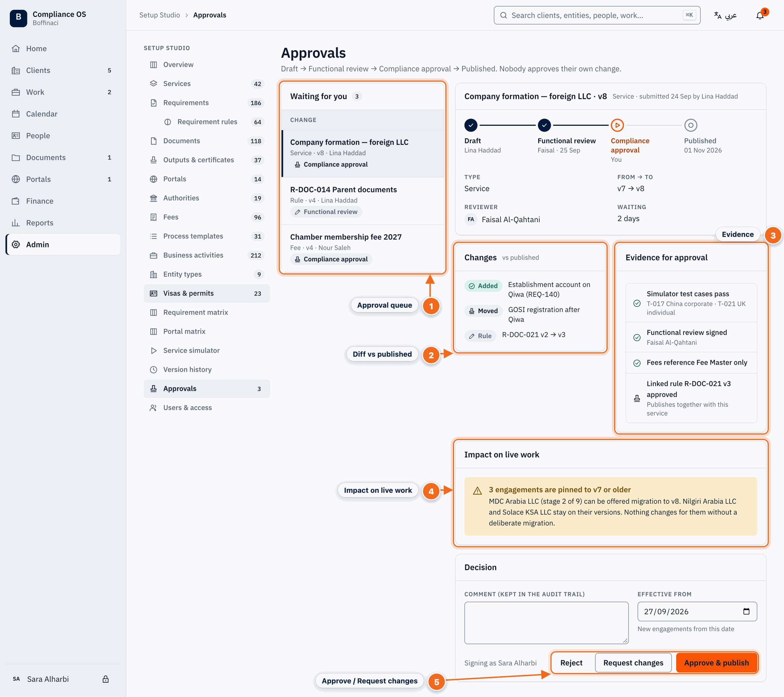The height and width of the screenshot is (697, 784).
Task: Focus the audit trail comment box
Action: point(546,622)
